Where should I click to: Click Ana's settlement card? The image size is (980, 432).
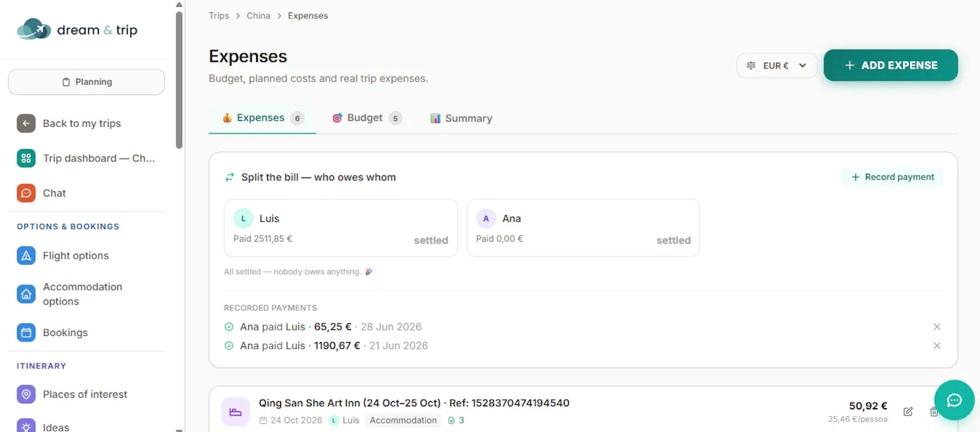(x=583, y=228)
